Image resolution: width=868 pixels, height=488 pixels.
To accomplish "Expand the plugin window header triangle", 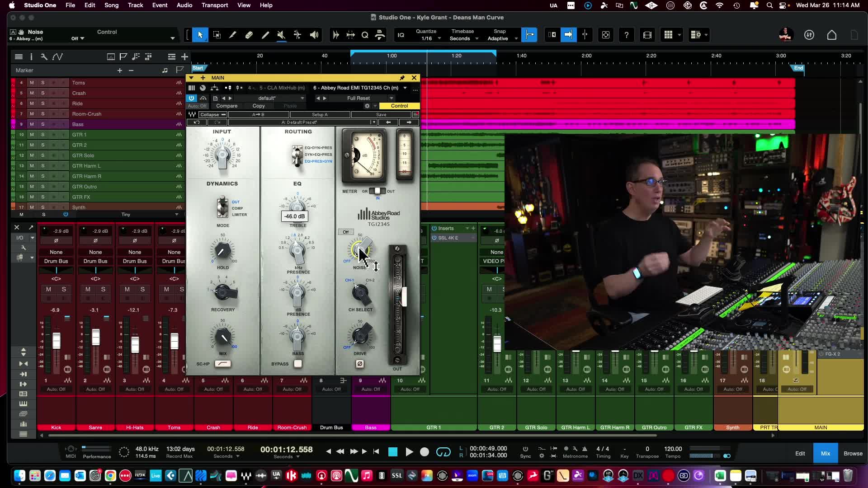I will (192, 78).
